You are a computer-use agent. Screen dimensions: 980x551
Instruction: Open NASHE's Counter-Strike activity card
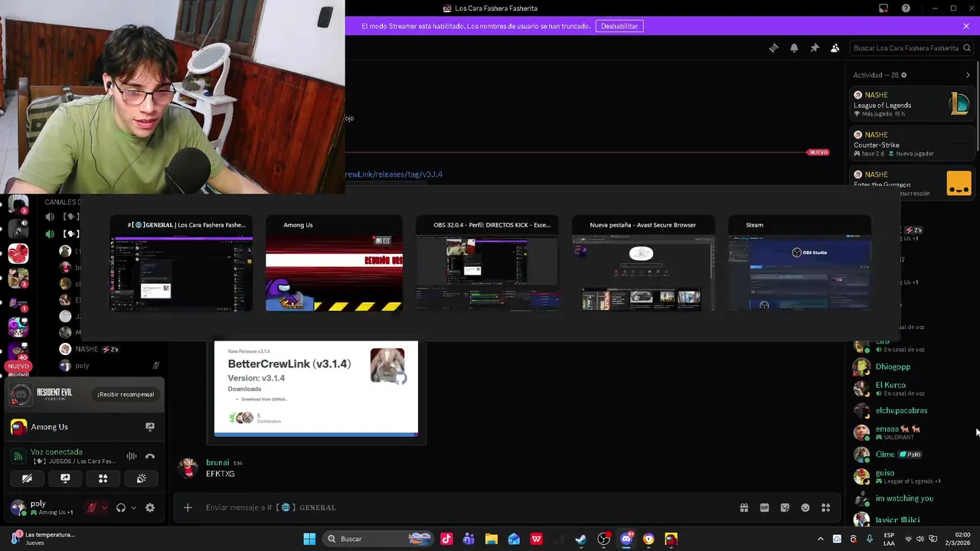pyautogui.click(x=911, y=144)
